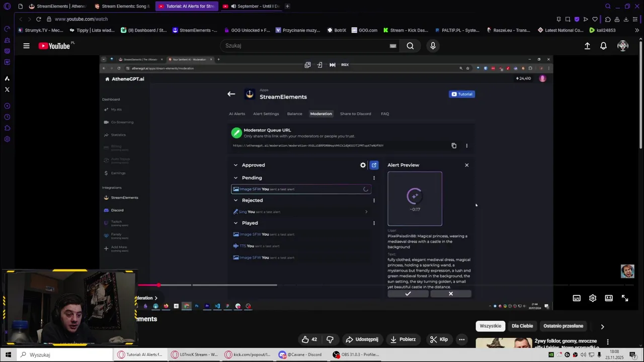Screen dimensions: 644x362
Task: Select the Dla Ciebie filter chip
Action: (x=522, y=326)
